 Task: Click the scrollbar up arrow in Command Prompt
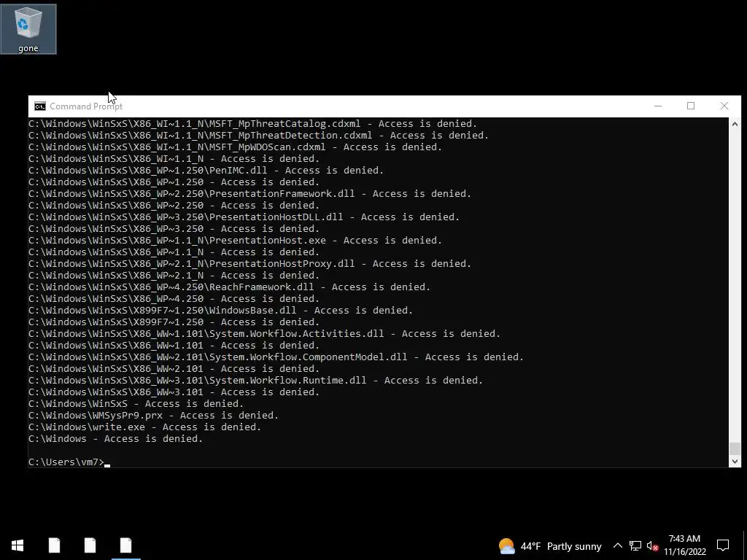coord(735,124)
